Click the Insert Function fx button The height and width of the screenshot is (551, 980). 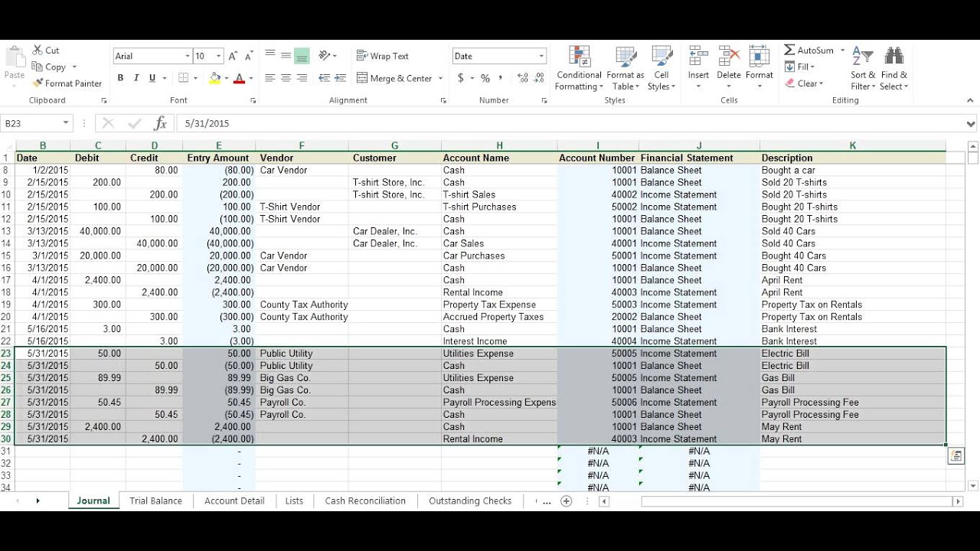pyautogui.click(x=160, y=123)
